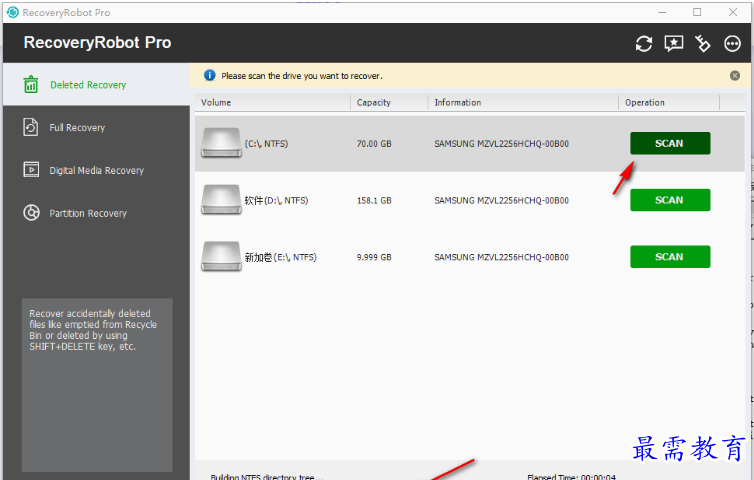Click the Full Recovery document icon
The width and height of the screenshot is (754, 480).
(x=31, y=127)
